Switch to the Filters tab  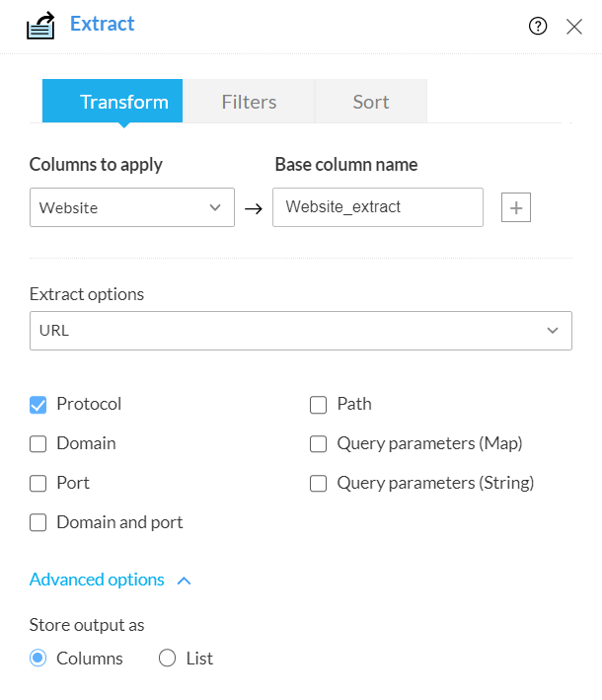click(x=249, y=102)
